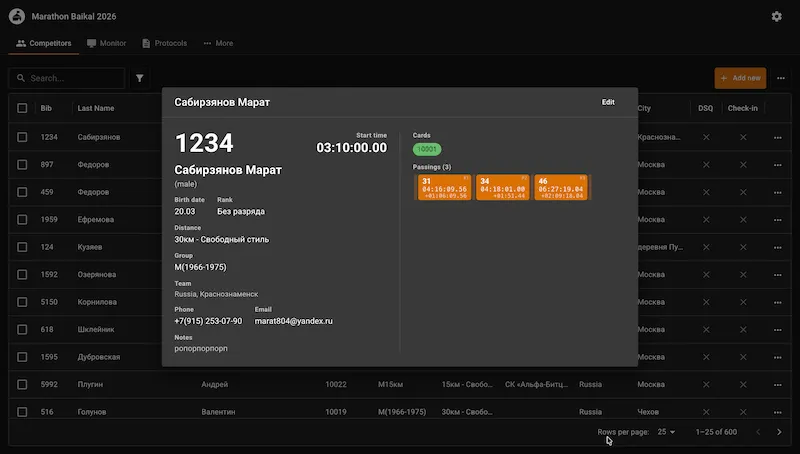Go to previous page arrow

pyautogui.click(x=758, y=432)
